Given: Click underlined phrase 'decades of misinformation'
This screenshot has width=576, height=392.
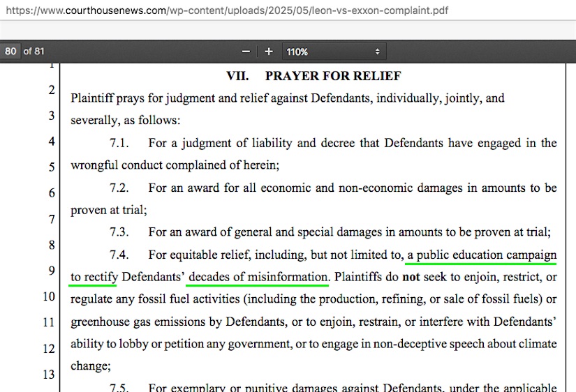Looking at the screenshot, I should pyautogui.click(x=258, y=277).
